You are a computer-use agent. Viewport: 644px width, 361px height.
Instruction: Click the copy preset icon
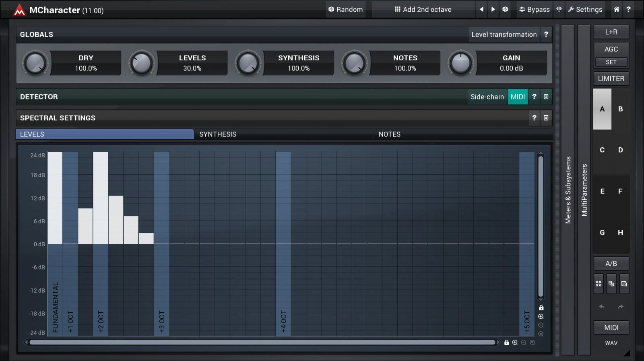(611, 284)
